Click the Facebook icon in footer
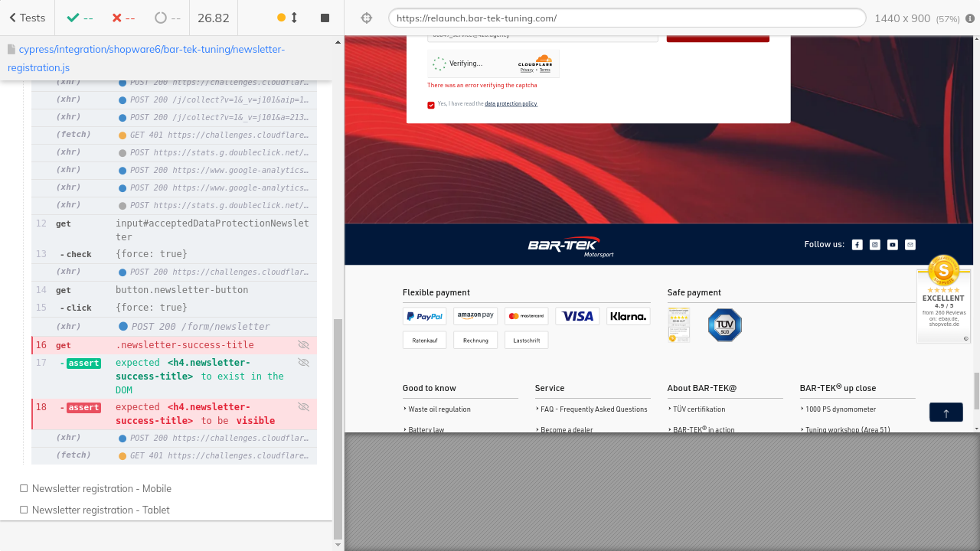 (857, 245)
